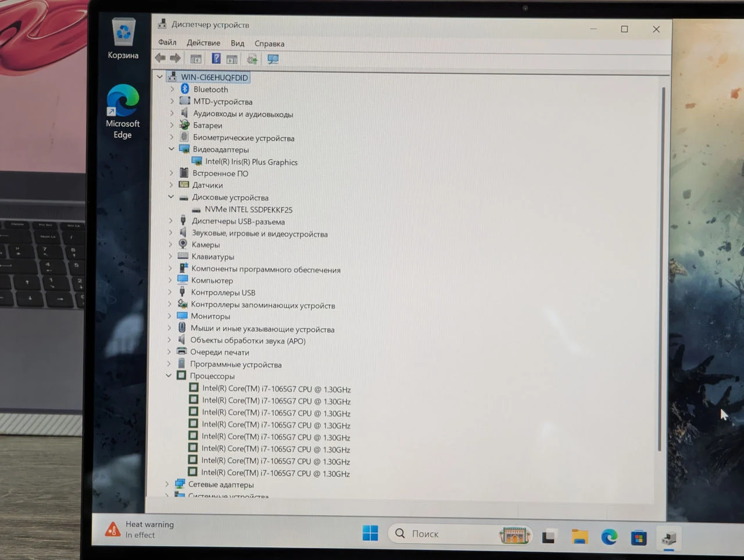Open Edge browser from the taskbar
744x560 pixels.
(609, 537)
